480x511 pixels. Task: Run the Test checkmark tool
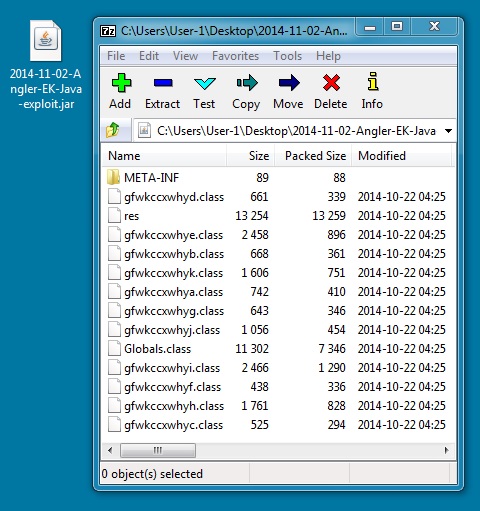205,83
